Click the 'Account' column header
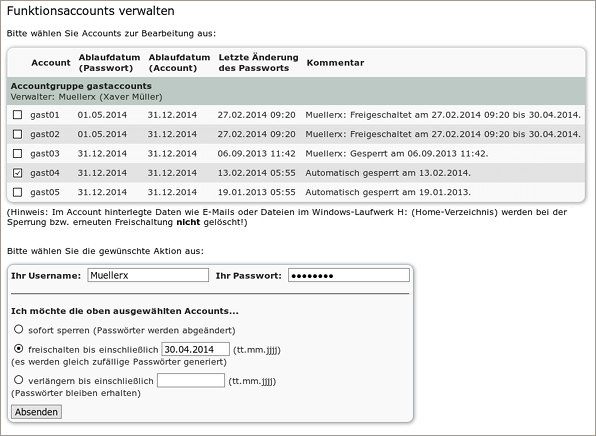The height and width of the screenshot is (436, 596). pos(51,63)
